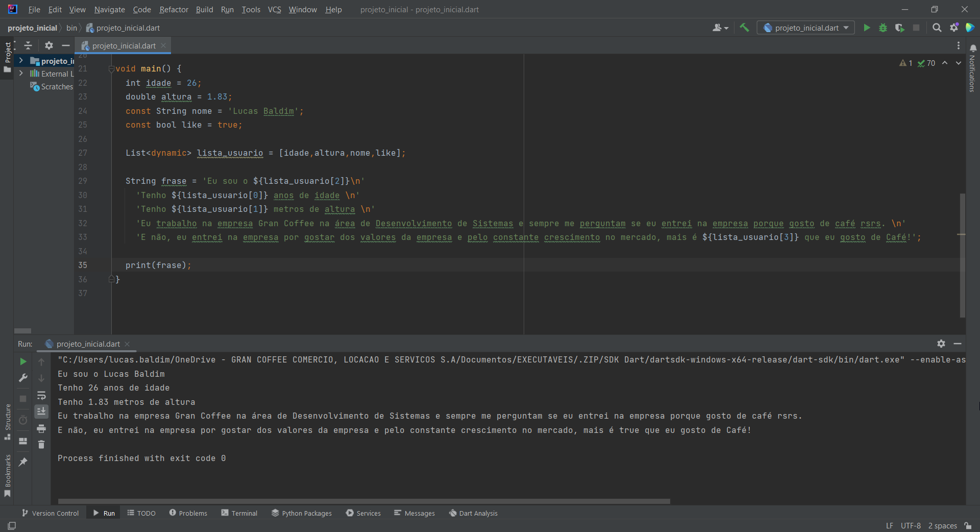Open the Refactor menu
Image resolution: width=980 pixels, height=532 pixels.
[174, 9]
